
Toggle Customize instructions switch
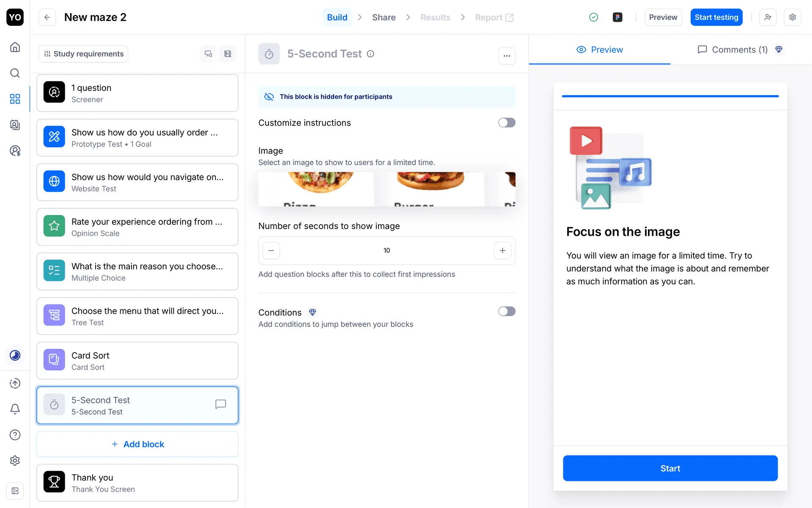point(506,123)
